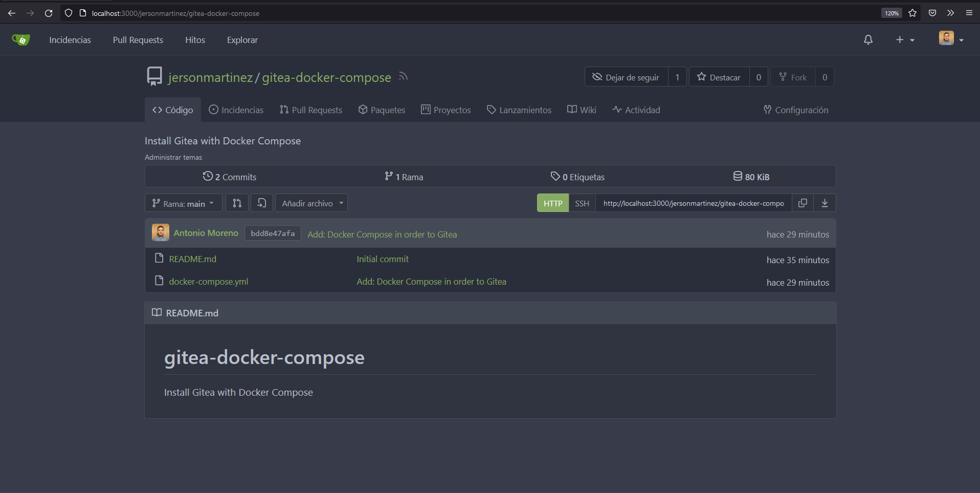Toggle Dejar de seguir on the repository

(626, 77)
